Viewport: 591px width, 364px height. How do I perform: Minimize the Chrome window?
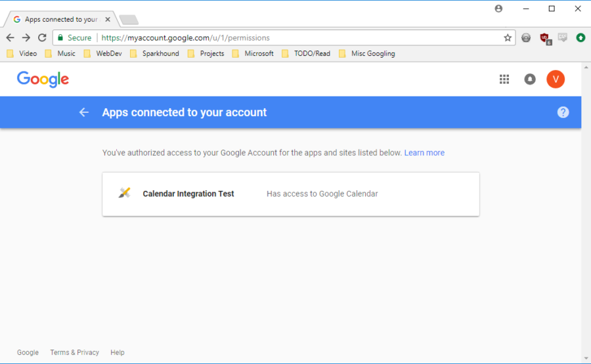click(526, 9)
